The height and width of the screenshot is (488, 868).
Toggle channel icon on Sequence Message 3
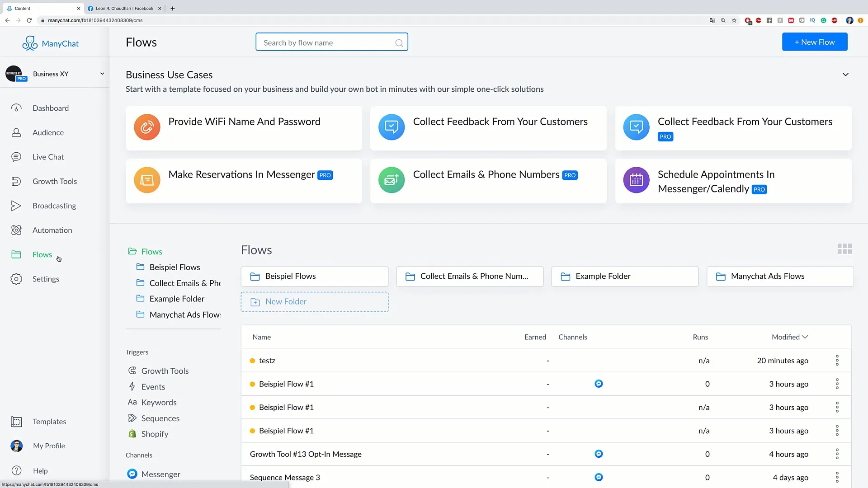click(599, 477)
